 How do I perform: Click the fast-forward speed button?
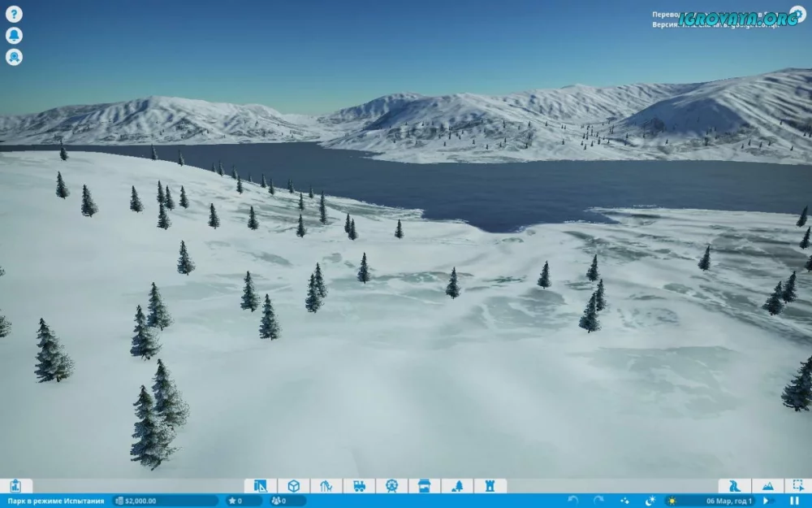766,501
